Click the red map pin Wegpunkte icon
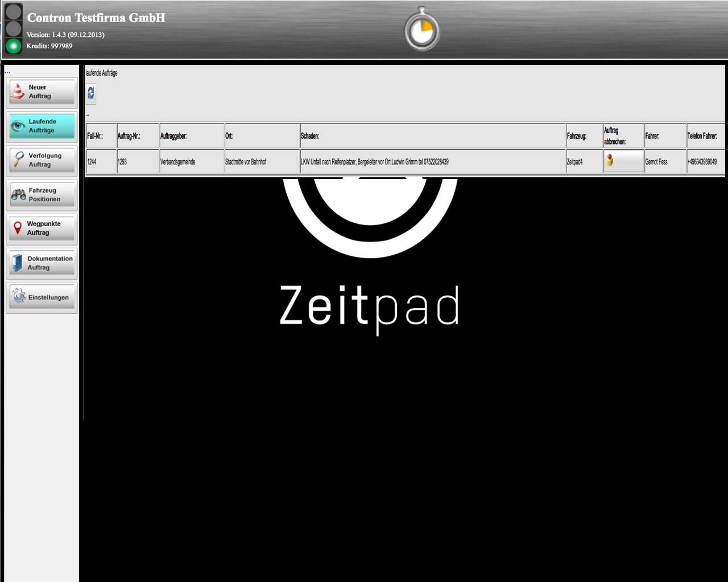 coord(18,228)
